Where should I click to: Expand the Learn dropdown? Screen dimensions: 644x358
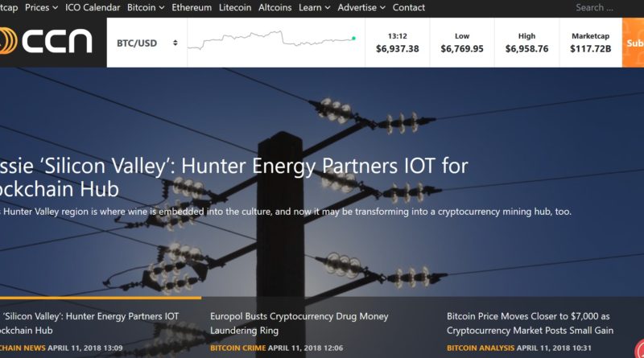click(x=314, y=7)
